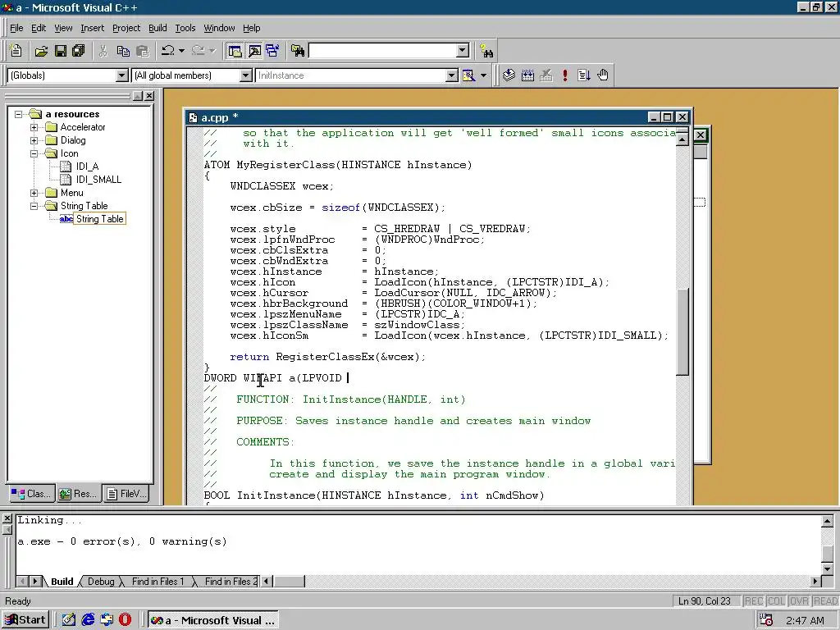Open the Window menu
Screen dimensions: 840x630
pos(219,28)
